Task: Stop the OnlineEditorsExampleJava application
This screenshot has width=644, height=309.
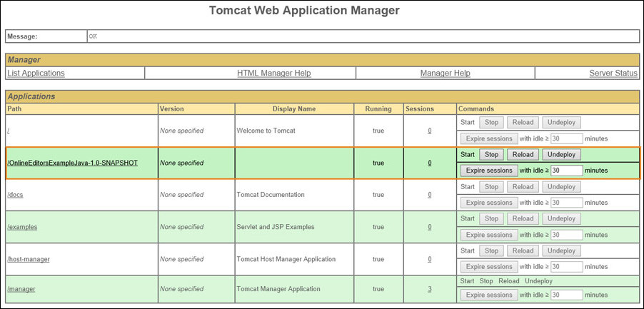Action: pyautogui.click(x=491, y=155)
